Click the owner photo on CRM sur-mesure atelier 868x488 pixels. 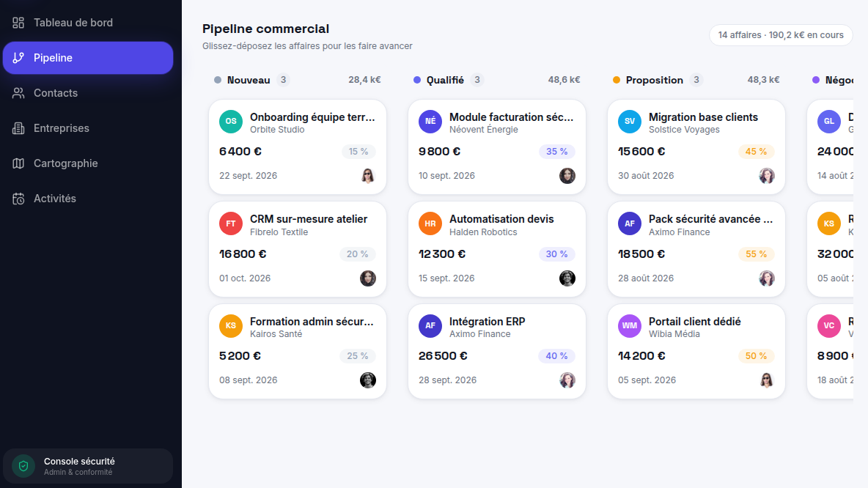coord(367,278)
